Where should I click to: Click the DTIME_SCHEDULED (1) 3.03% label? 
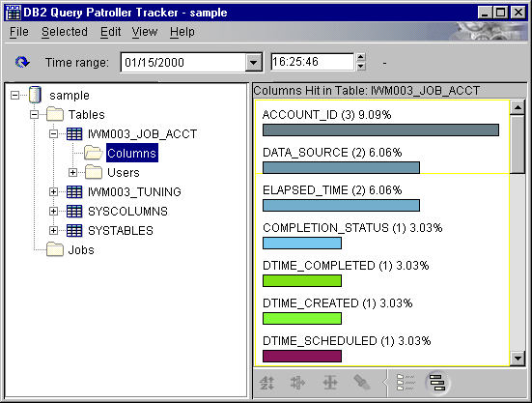coord(347,341)
